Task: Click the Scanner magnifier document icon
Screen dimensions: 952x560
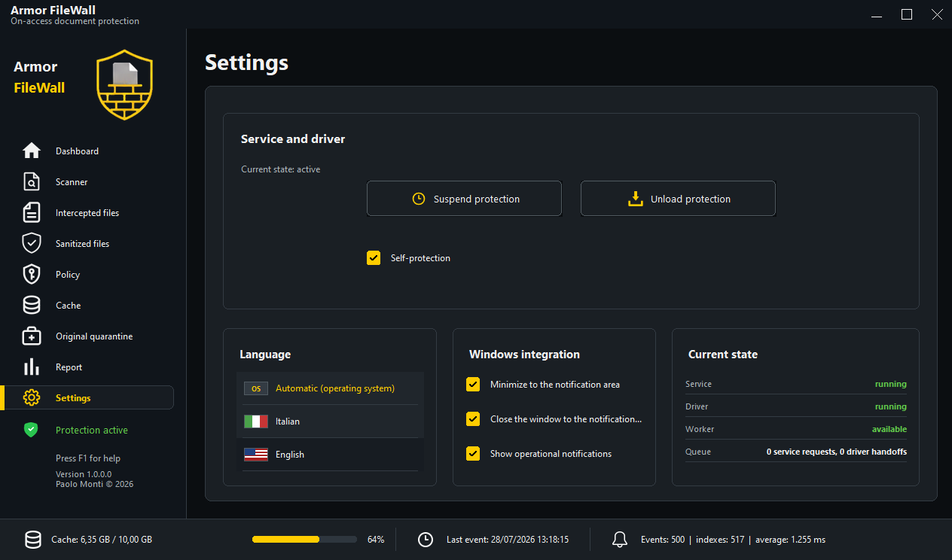Action: pyautogui.click(x=32, y=181)
